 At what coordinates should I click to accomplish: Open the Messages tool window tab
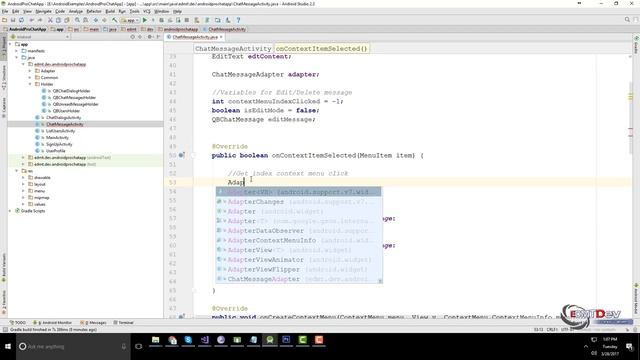(x=93, y=322)
